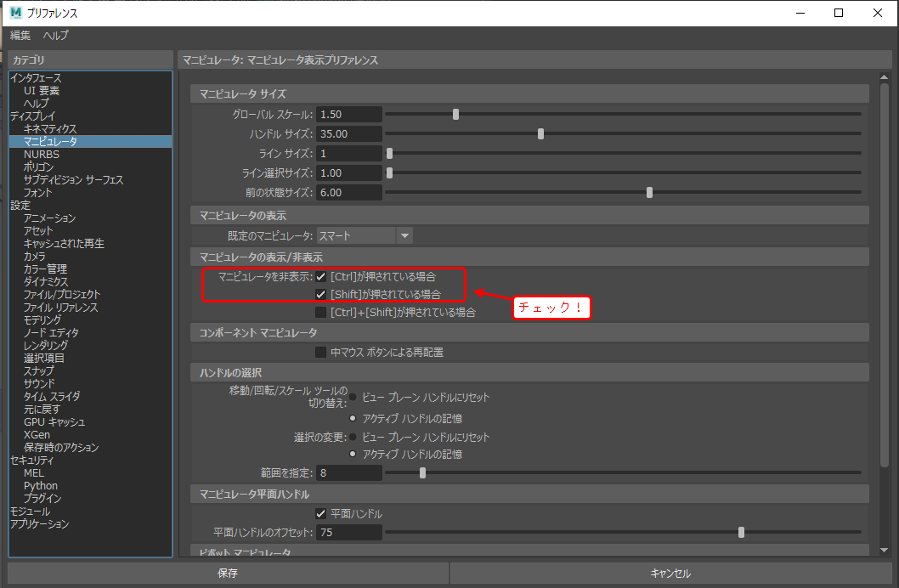Click 保存 button
This screenshot has width=899, height=588.
[228, 573]
